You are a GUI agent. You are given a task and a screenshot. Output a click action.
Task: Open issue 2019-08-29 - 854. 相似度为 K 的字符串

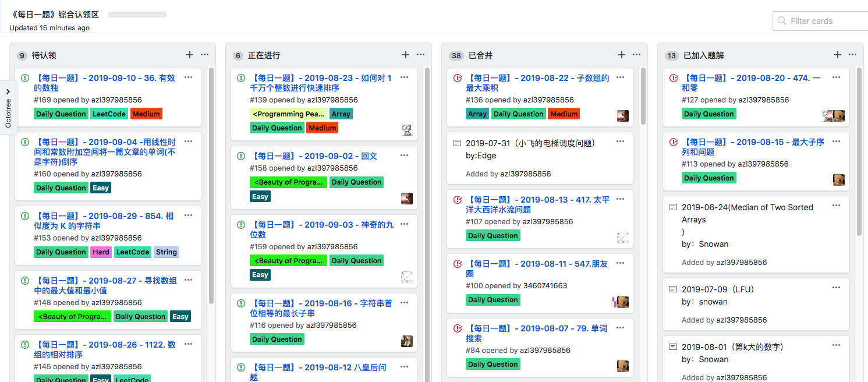click(x=104, y=221)
